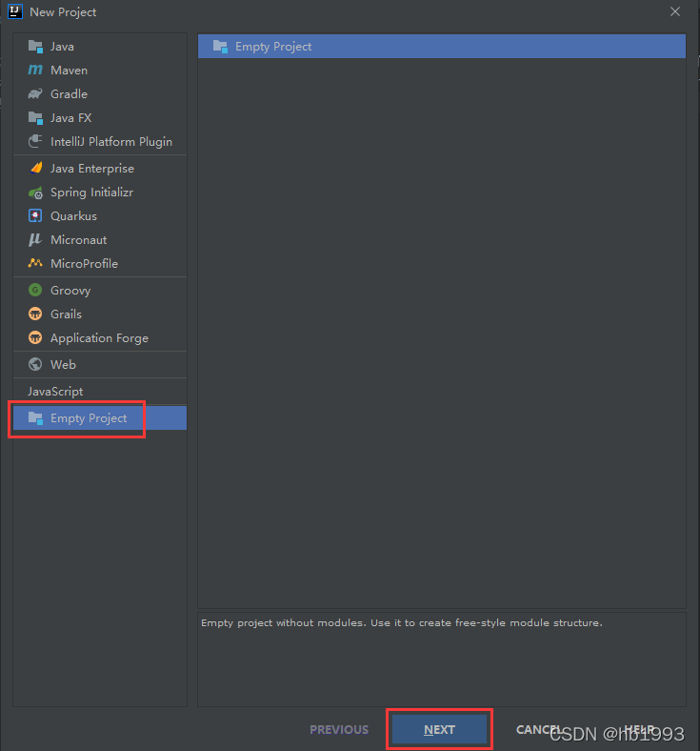Select Java Enterprise label
This screenshot has width=700, height=751.
pos(92,169)
